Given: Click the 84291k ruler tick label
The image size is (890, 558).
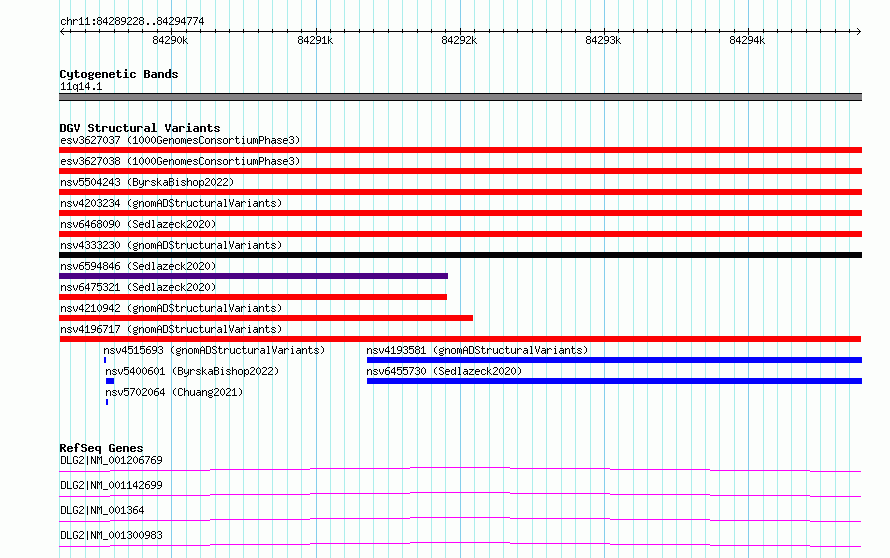Looking at the screenshot, I should [315, 40].
